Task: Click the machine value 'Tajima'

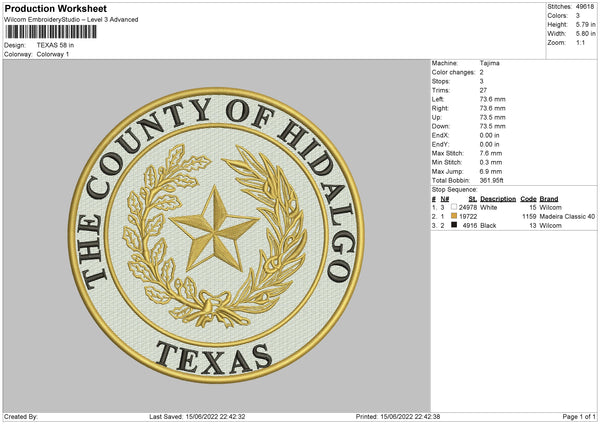Action: coord(489,63)
